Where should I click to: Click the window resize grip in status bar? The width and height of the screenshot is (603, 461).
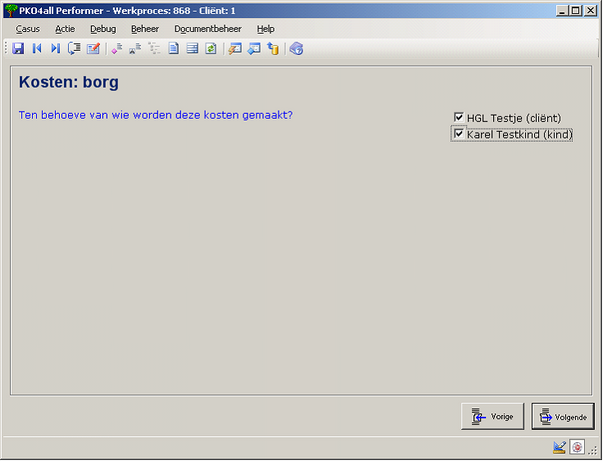click(x=593, y=450)
